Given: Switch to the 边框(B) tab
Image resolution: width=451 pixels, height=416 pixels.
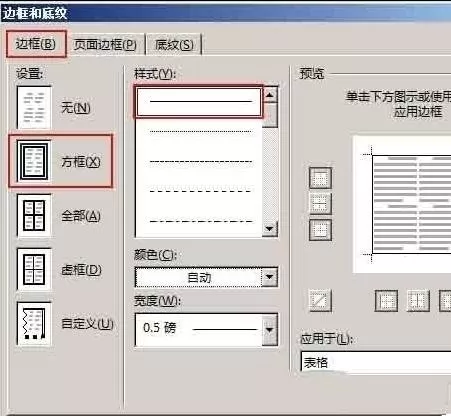Looking at the screenshot, I should [36, 44].
